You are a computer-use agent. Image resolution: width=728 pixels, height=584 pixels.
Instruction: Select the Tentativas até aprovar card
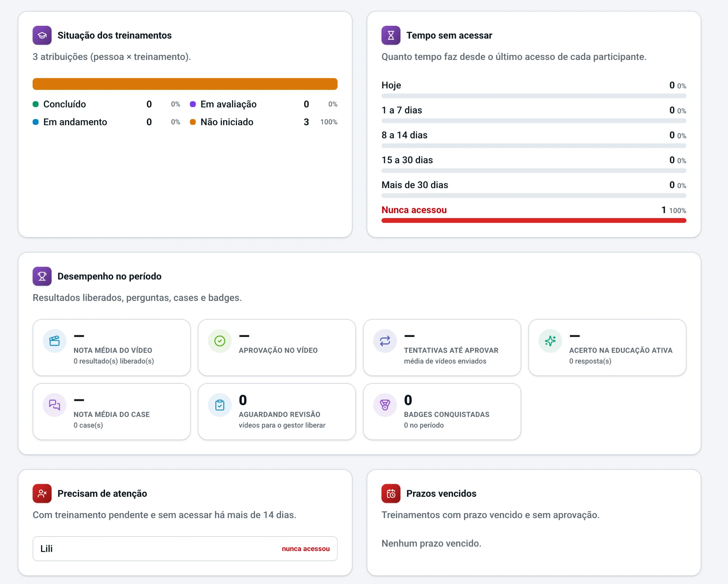pyautogui.click(x=442, y=347)
